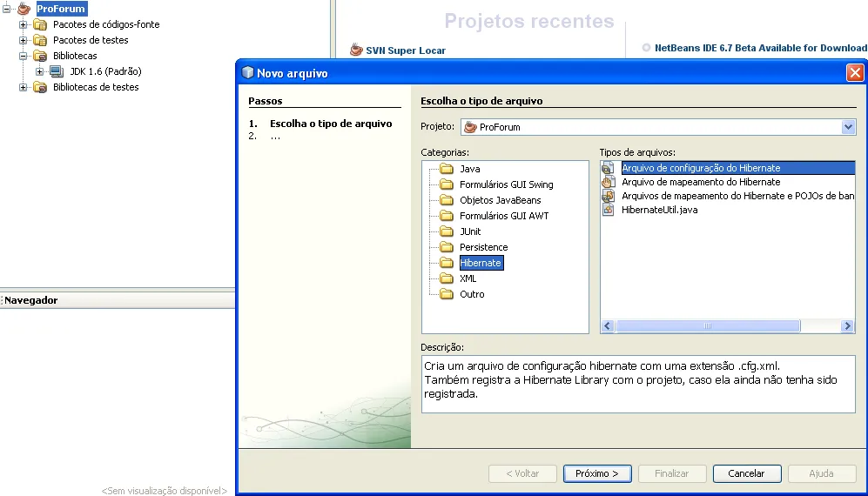Click the file types list right scroll arrow

847,326
